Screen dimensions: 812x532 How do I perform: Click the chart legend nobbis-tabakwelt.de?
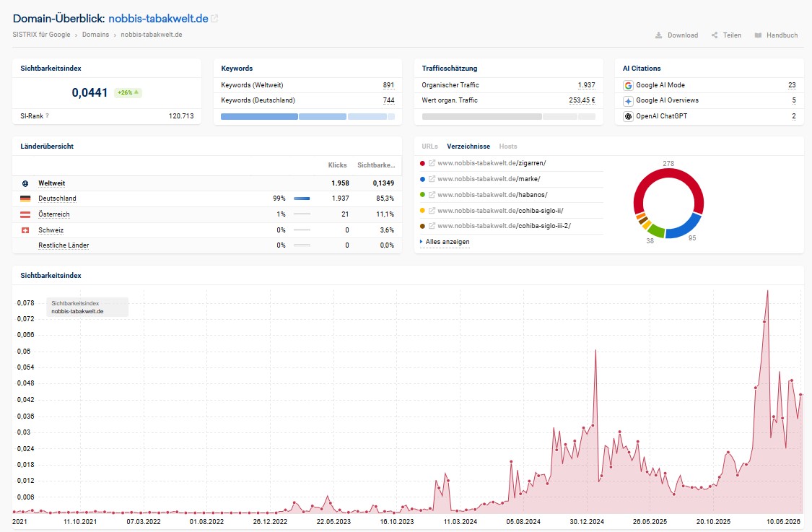77,311
